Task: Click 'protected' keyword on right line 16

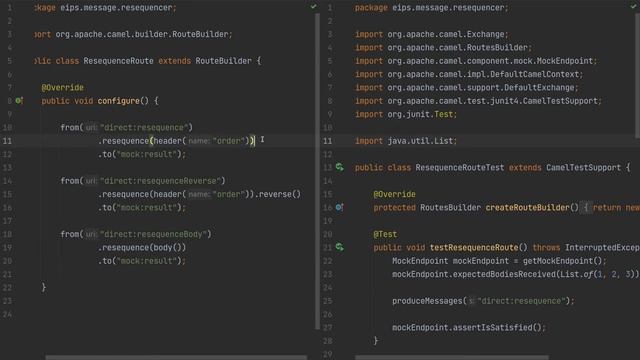Action: [x=394, y=207]
